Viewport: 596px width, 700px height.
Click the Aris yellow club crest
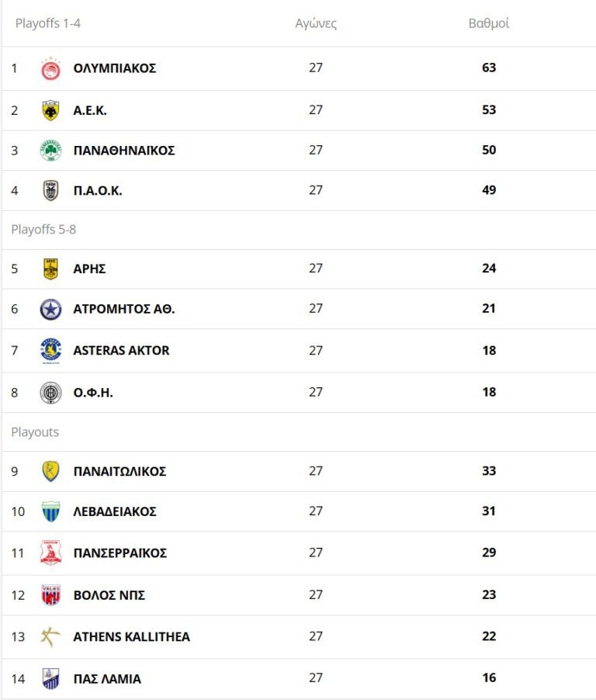pyautogui.click(x=50, y=269)
